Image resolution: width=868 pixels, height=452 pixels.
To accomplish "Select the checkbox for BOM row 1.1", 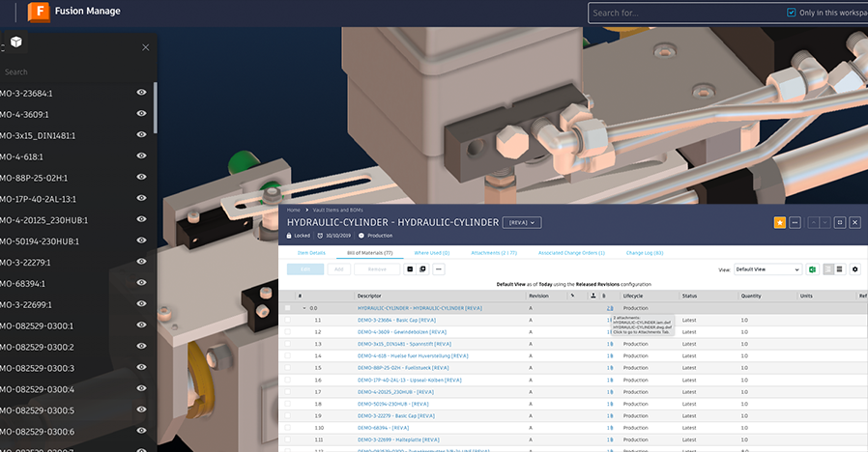I will [287, 320].
